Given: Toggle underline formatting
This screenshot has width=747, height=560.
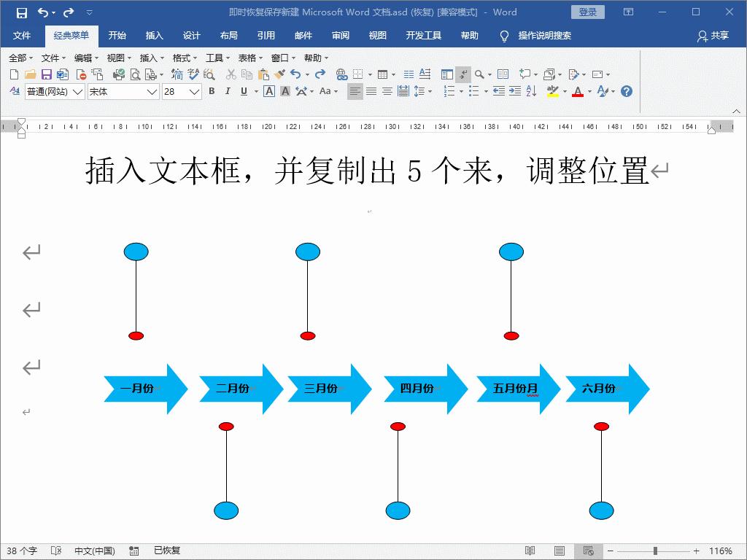Looking at the screenshot, I should pyautogui.click(x=243, y=91).
